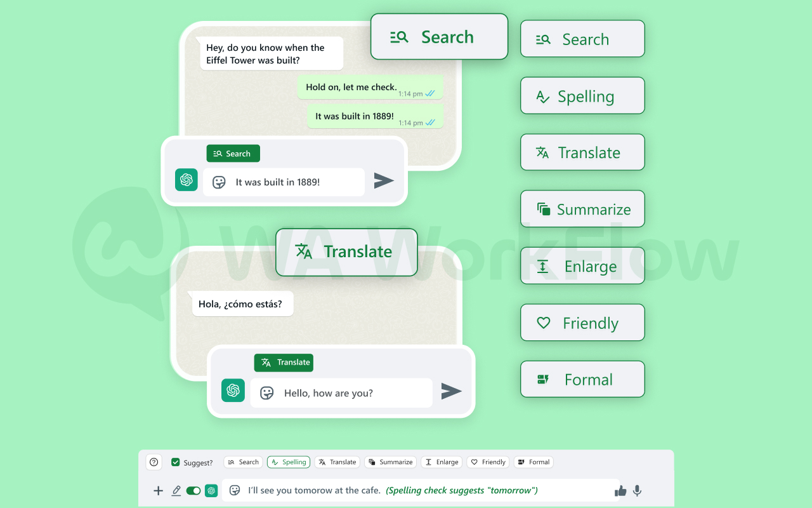The height and width of the screenshot is (508, 812).
Task: Click the ChatGPT logo icon in the bottom bar
Action: coord(211,491)
